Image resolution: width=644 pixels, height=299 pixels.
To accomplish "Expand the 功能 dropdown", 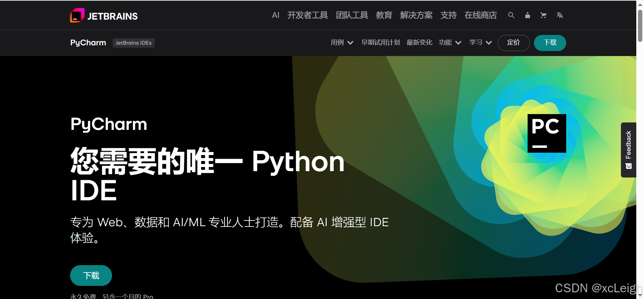I will click(x=450, y=43).
